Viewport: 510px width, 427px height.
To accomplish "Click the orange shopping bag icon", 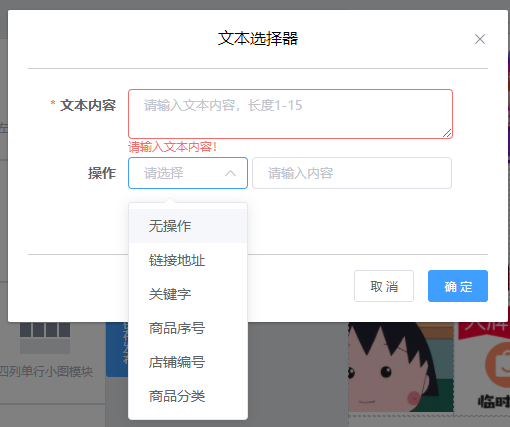I will click(x=497, y=364).
